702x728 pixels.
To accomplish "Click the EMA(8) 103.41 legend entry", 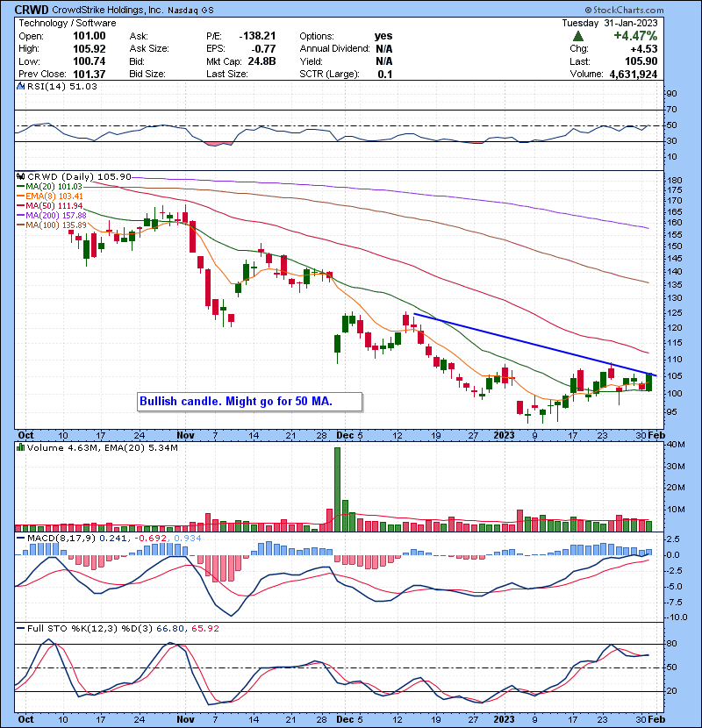I will (x=50, y=196).
